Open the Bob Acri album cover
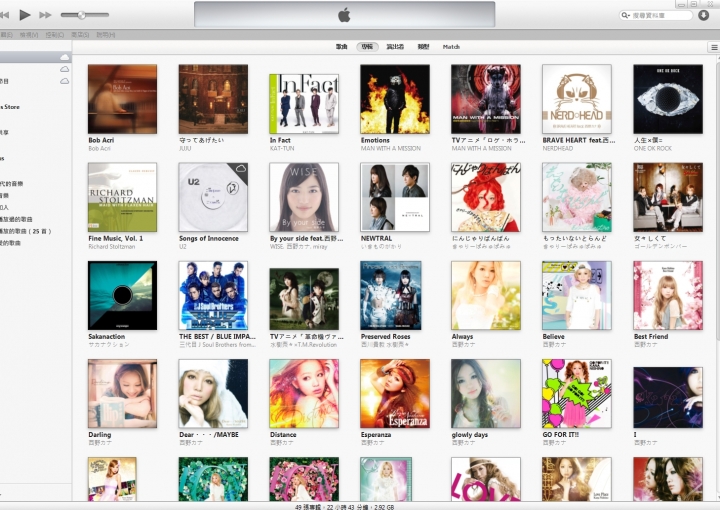The height and width of the screenshot is (510, 720). (x=122, y=99)
